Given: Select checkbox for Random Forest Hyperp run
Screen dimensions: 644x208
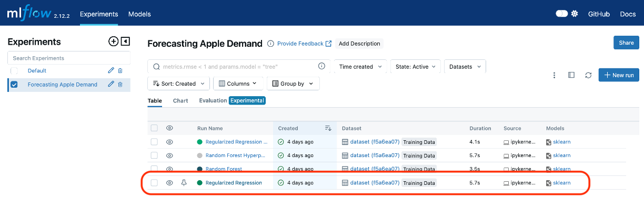Looking at the screenshot, I should (154, 155).
